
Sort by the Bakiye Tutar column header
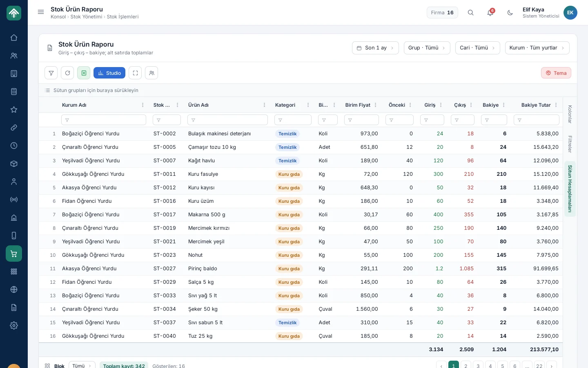(536, 105)
